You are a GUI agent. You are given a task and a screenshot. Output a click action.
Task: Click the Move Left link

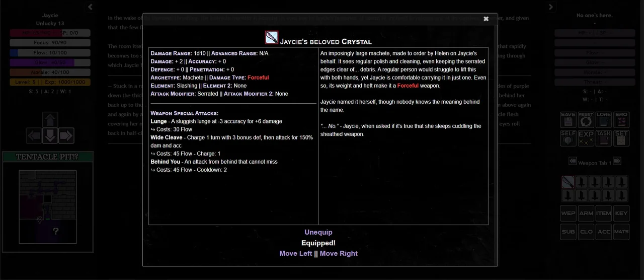click(x=296, y=253)
